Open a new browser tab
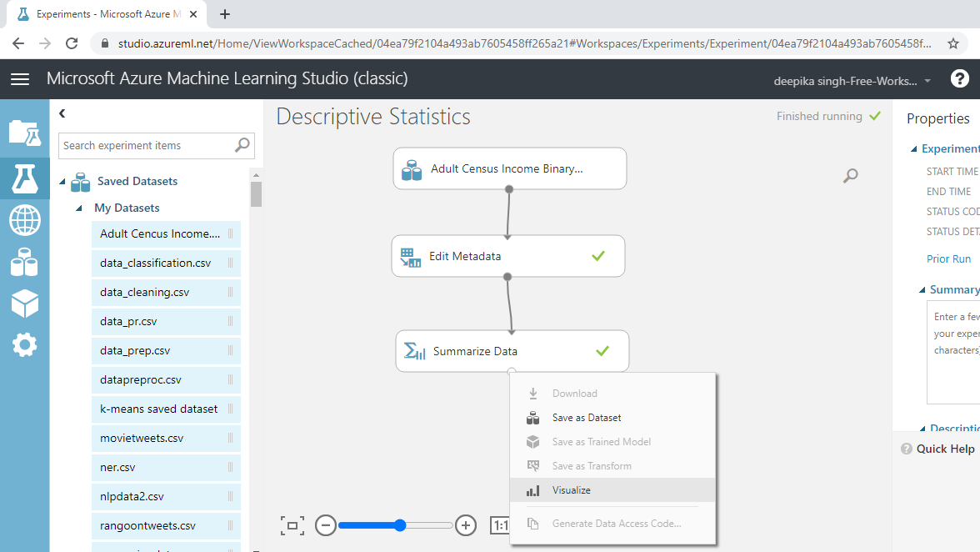The image size is (980, 552). click(225, 13)
